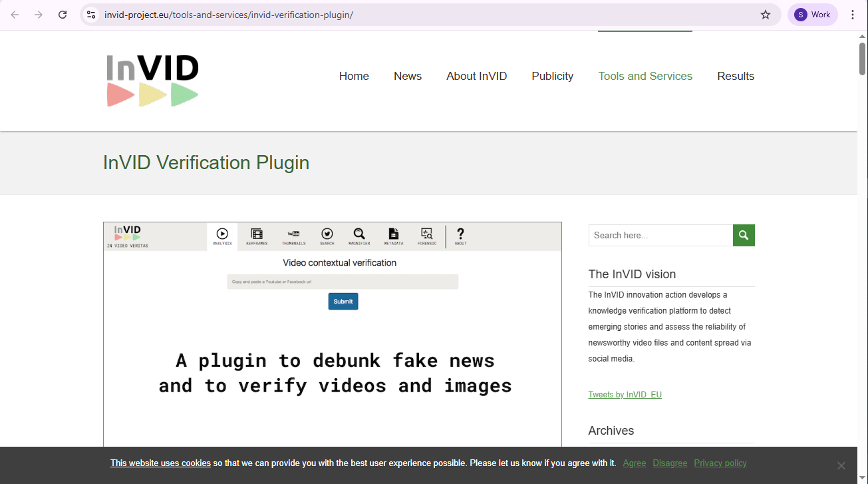
Task: Click the YouTube Thumbnails icon
Action: 293,236
